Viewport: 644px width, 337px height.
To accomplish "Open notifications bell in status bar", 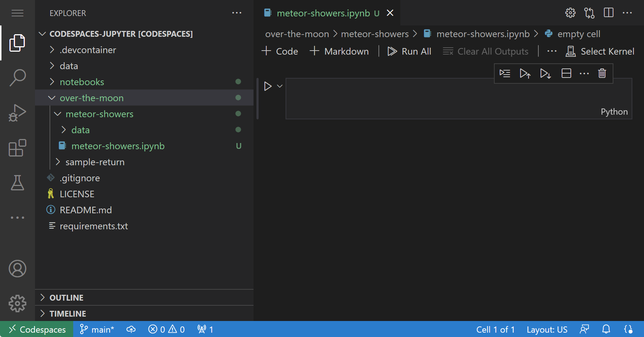I will [606, 329].
